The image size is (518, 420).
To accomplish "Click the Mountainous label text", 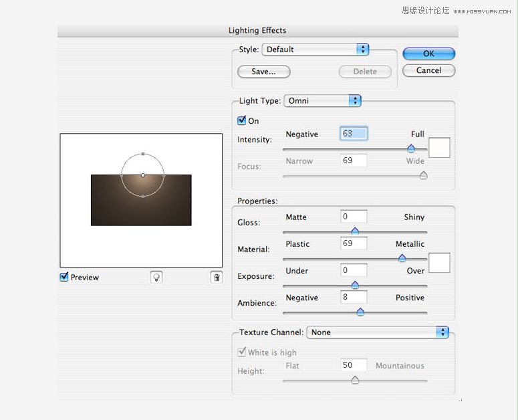I will [x=400, y=366].
